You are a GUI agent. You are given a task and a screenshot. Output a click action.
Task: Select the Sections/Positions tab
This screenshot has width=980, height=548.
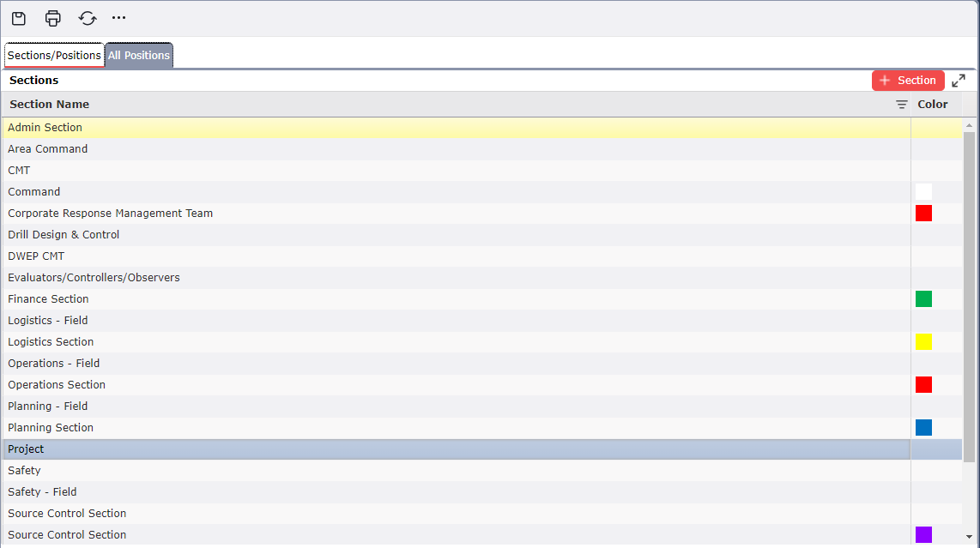(x=54, y=56)
